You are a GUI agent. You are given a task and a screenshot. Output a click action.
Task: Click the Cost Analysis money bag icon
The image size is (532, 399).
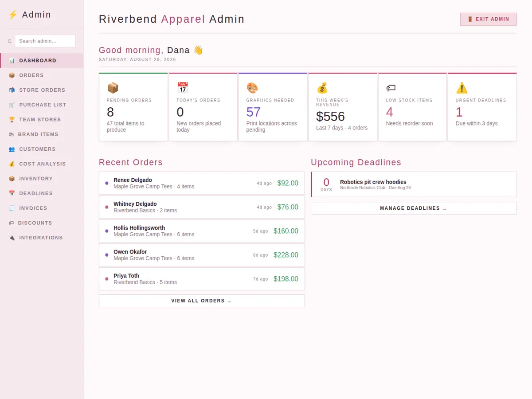[12, 164]
